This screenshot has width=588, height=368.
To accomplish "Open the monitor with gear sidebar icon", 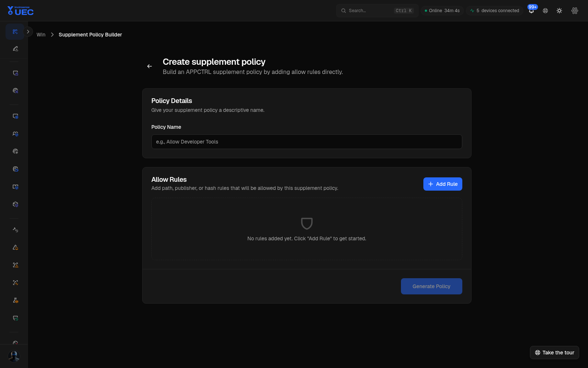I will pos(15,116).
